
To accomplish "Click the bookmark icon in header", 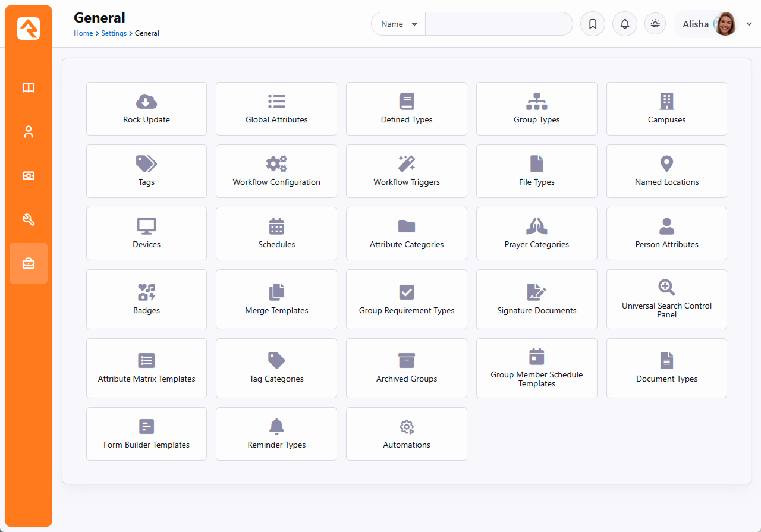I will pyautogui.click(x=592, y=24).
